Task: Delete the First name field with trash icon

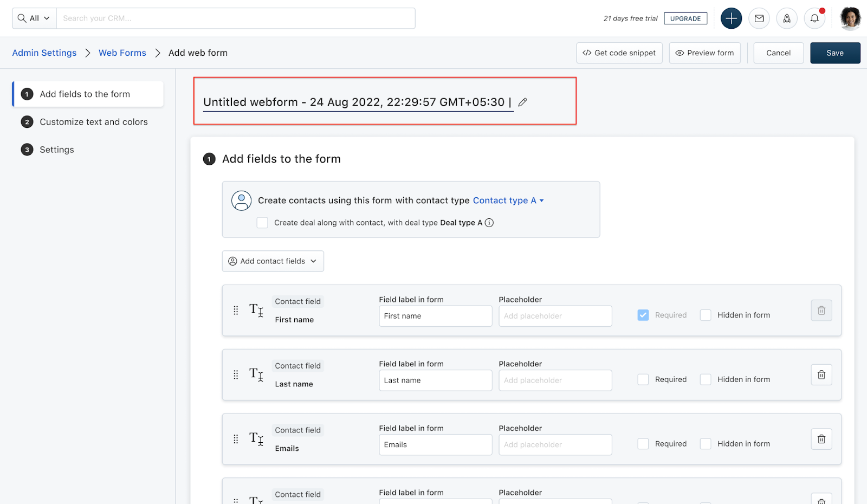Action: coord(821,311)
